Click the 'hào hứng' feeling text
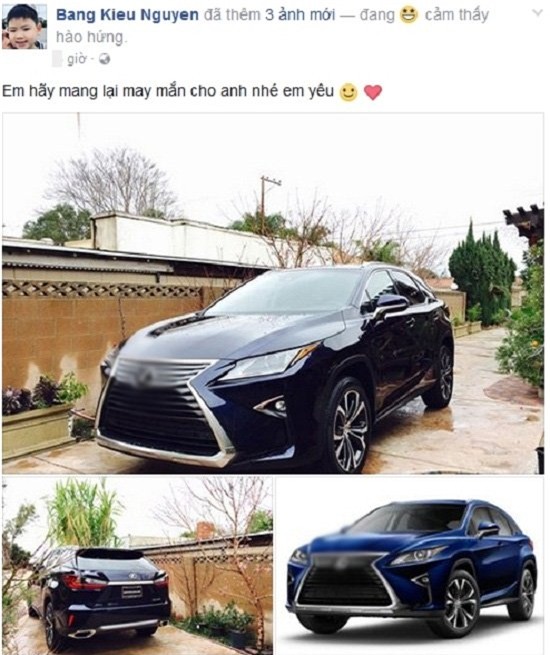This screenshot has height=655, width=550. [x=90, y=37]
